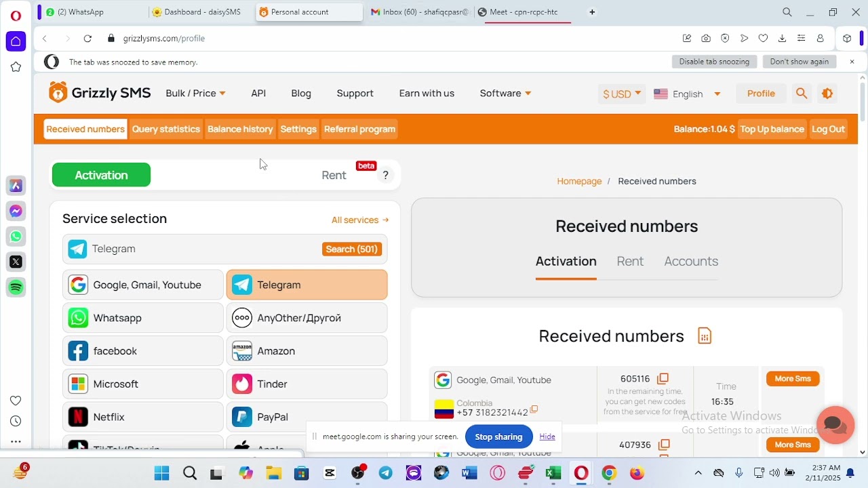Copy the code 407936
Viewport: 868px width, 488px height.
coord(664,445)
